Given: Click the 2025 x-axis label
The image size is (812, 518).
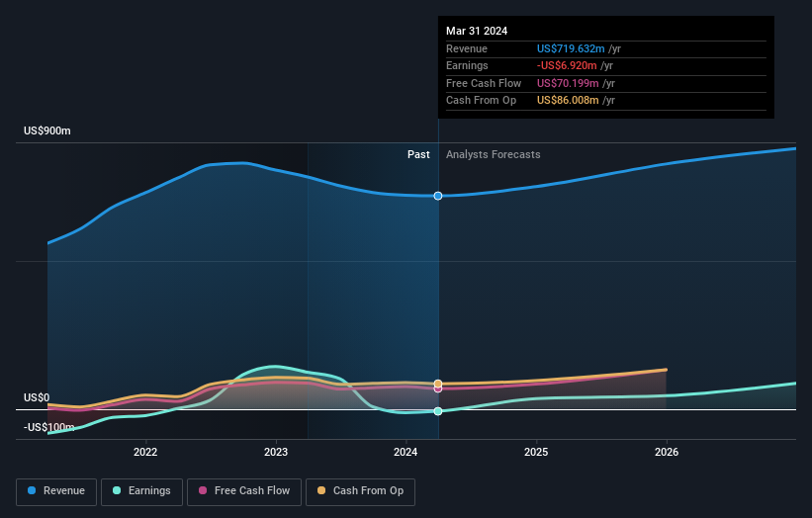Looking at the screenshot, I should (x=536, y=453).
